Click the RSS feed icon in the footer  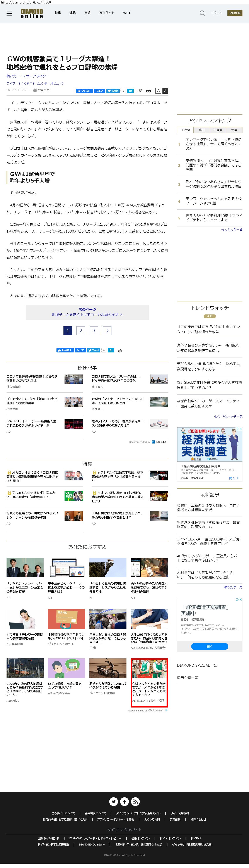click(x=135, y=802)
